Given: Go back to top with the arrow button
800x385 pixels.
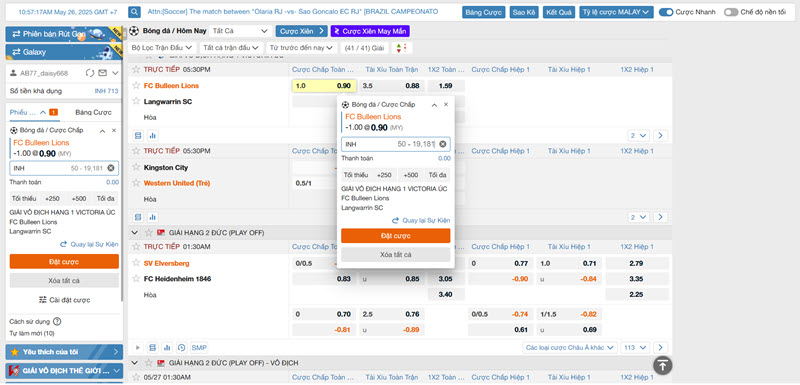Looking at the screenshot, I should click(x=663, y=365).
